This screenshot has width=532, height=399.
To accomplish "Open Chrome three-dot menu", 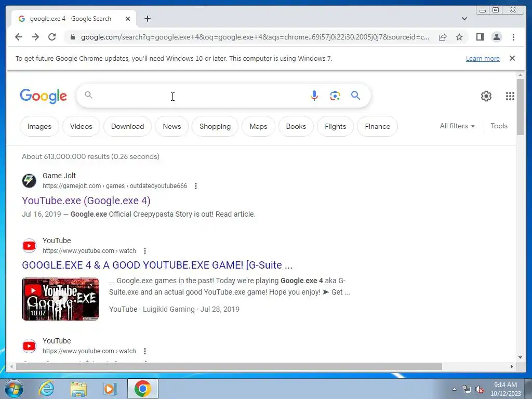I will 513,37.
